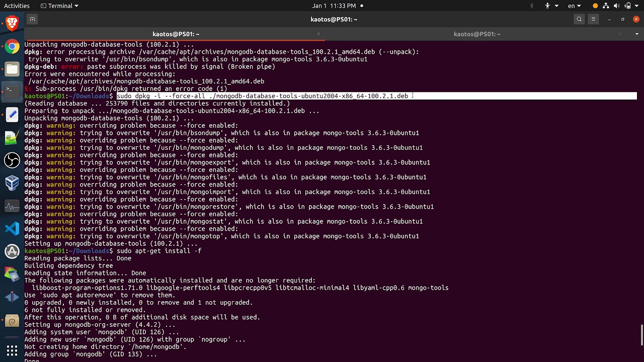Screen dimensions: 644x362
Task: Select the first kaotos@PS01 terminal tab
Action: [x=176, y=34]
